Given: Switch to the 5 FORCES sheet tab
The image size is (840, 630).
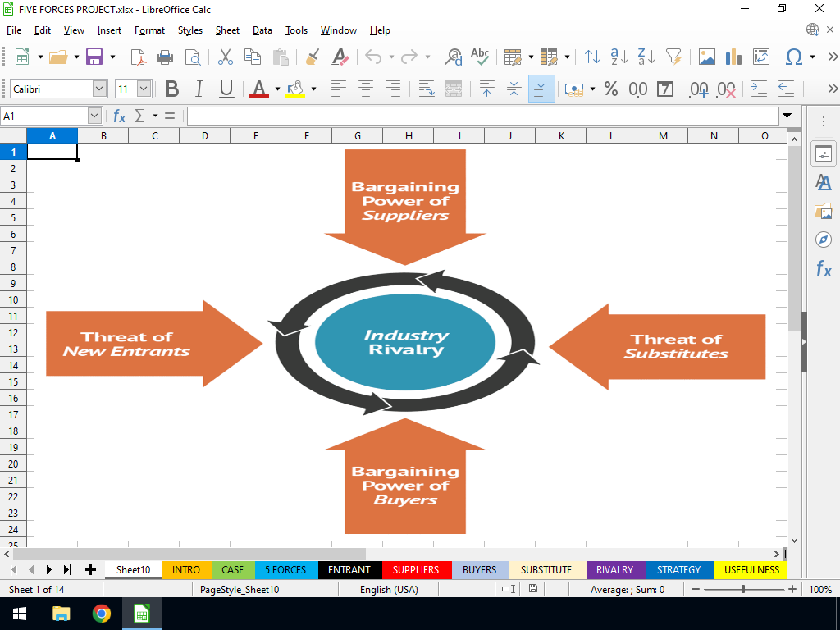Looking at the screenshot, I should tap(285, 570).
